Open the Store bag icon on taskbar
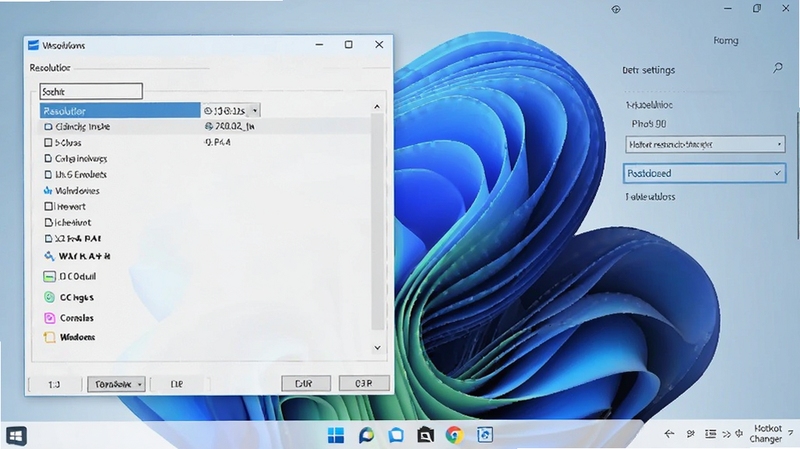This screenshot has width=800, height=449. 425,435
